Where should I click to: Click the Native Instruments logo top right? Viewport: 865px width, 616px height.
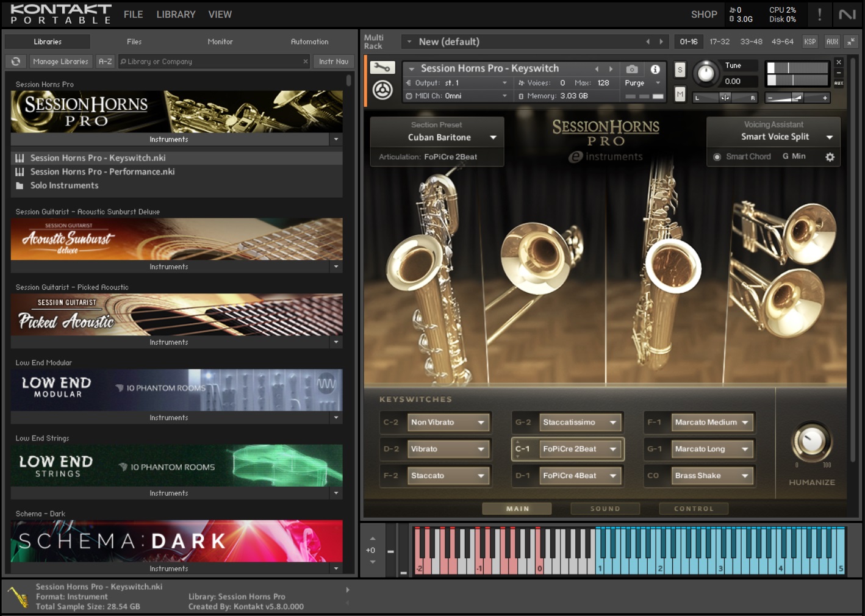848,14
